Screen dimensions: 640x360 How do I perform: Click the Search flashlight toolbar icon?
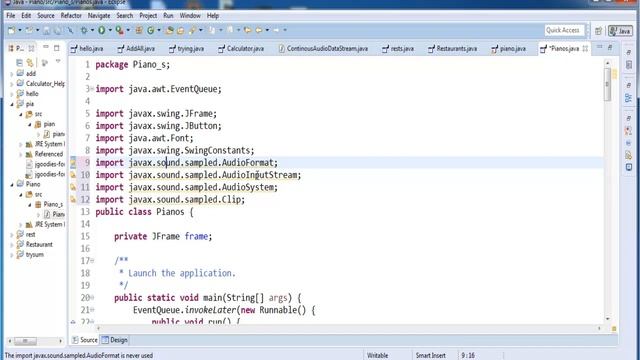192,30
